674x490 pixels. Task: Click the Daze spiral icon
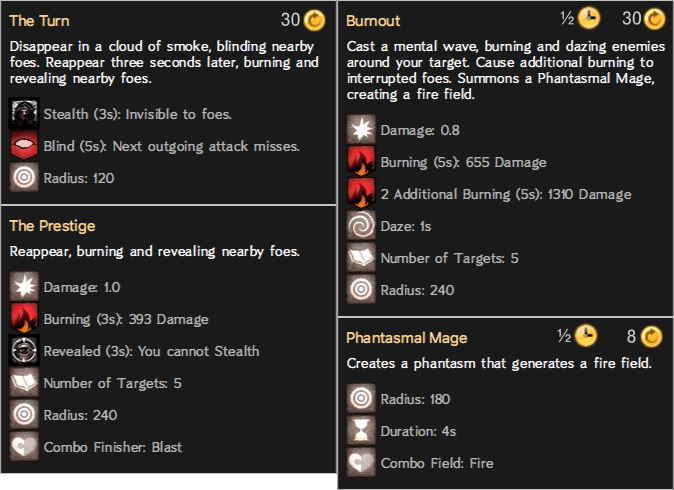[x=361, y=226]
